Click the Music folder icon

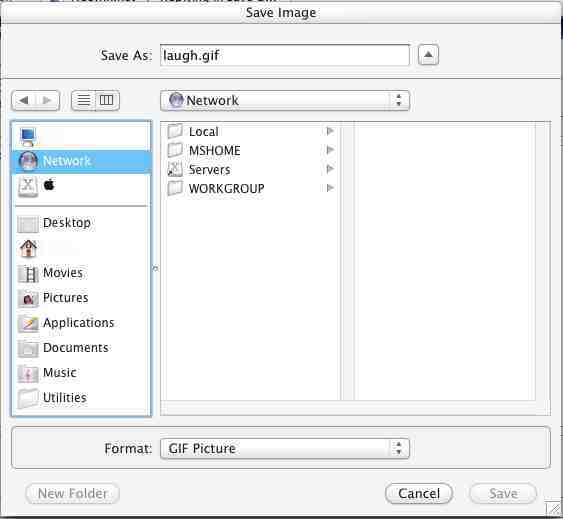coord(28,373)
